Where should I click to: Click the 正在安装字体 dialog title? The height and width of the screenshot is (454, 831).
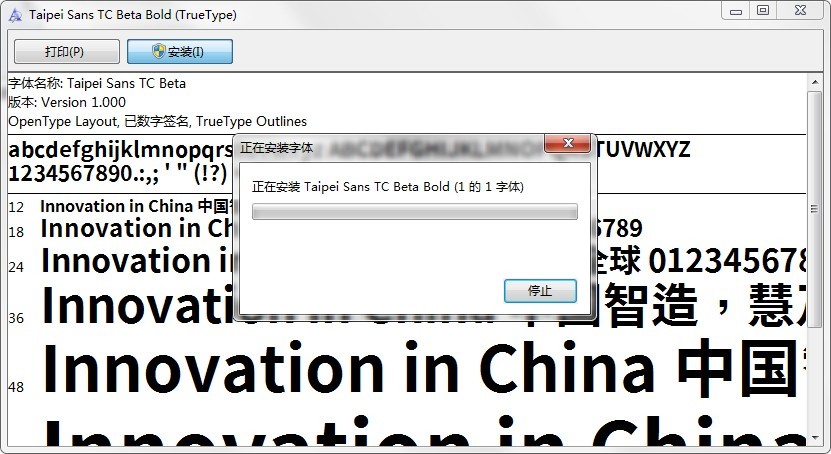pos(277,148)
